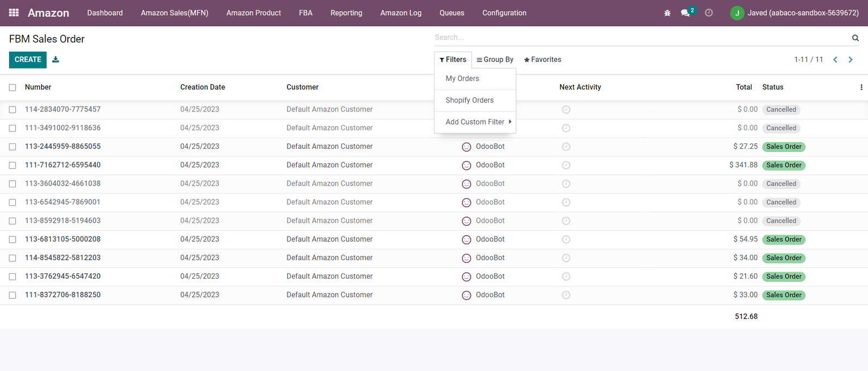Open the Reporting menu
The height and width of the screenshot is (371, 868).
pos(346,13)
